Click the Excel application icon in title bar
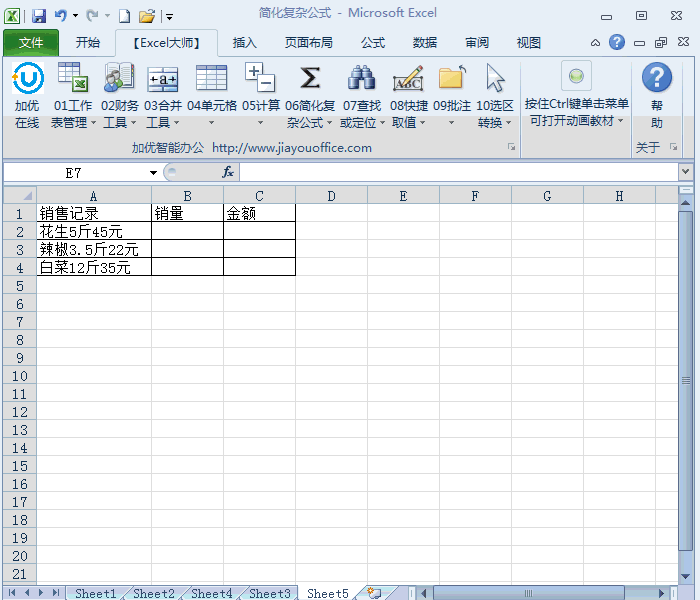The width and height of the screenshot is (700, 600). click(12, 16)
